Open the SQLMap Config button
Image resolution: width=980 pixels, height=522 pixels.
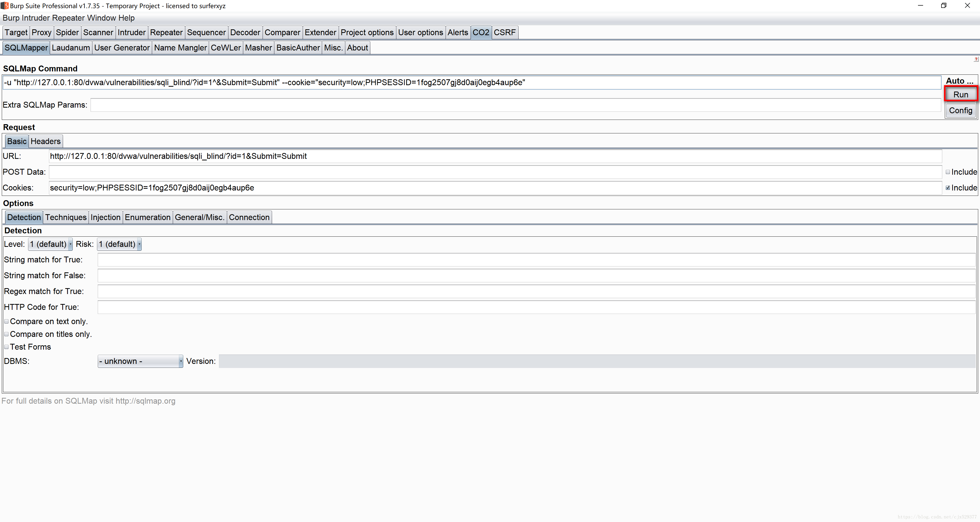pos(961,111)
